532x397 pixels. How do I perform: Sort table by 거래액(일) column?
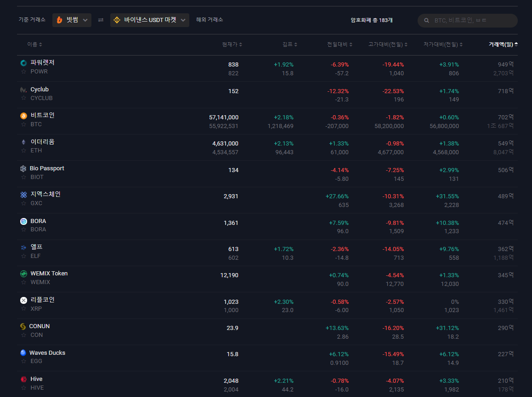point(503,45)
